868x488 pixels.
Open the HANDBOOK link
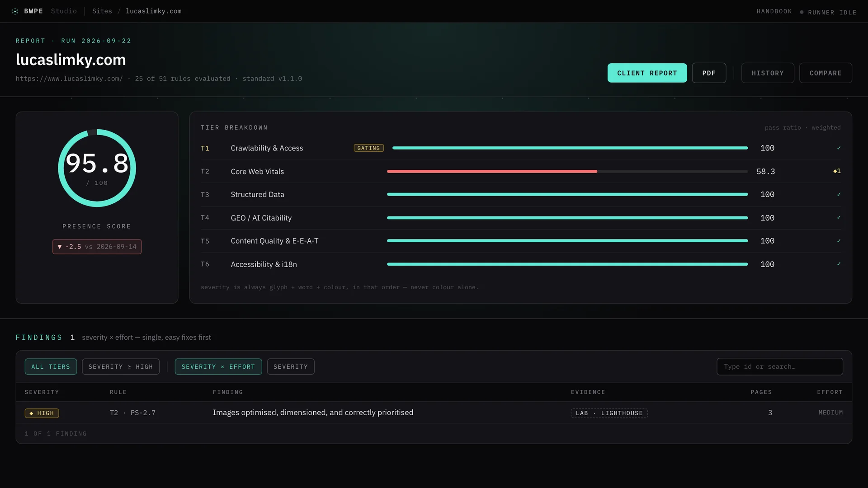pos(774,11)
